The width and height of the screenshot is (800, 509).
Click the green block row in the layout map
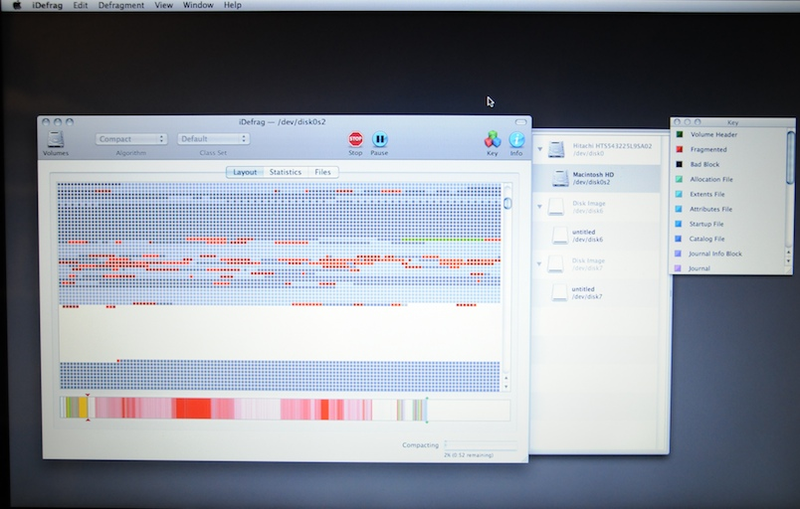[x=443, y=239]
